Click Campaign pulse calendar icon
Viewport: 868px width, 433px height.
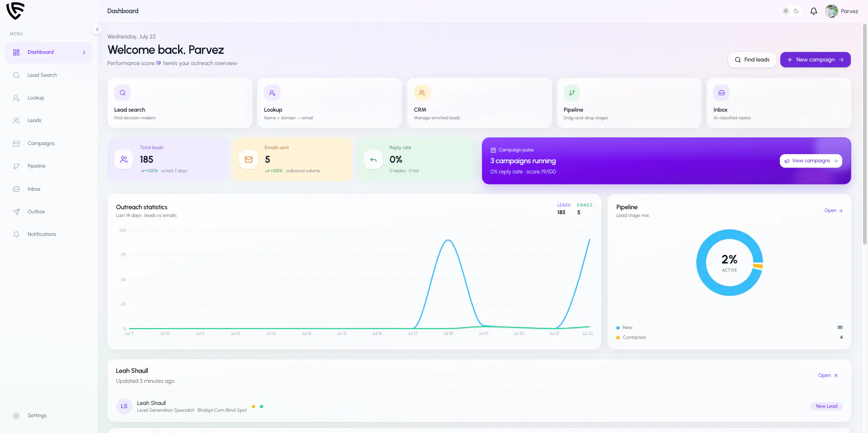pyautogui.click(x=493, y=150)
